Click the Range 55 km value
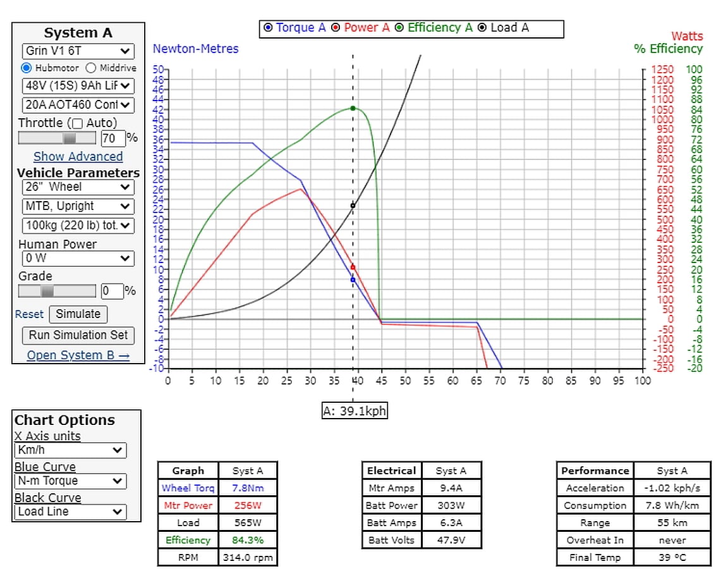Viewport: 728px width, 578px height. [x=672, y=523]
